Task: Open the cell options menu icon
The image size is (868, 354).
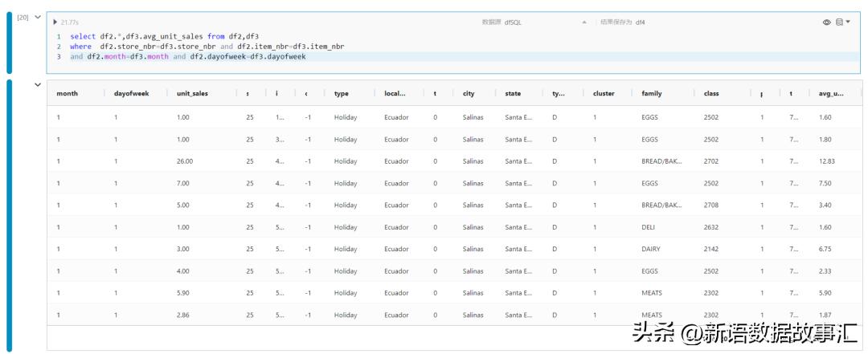Action: [x=841, y=22]
